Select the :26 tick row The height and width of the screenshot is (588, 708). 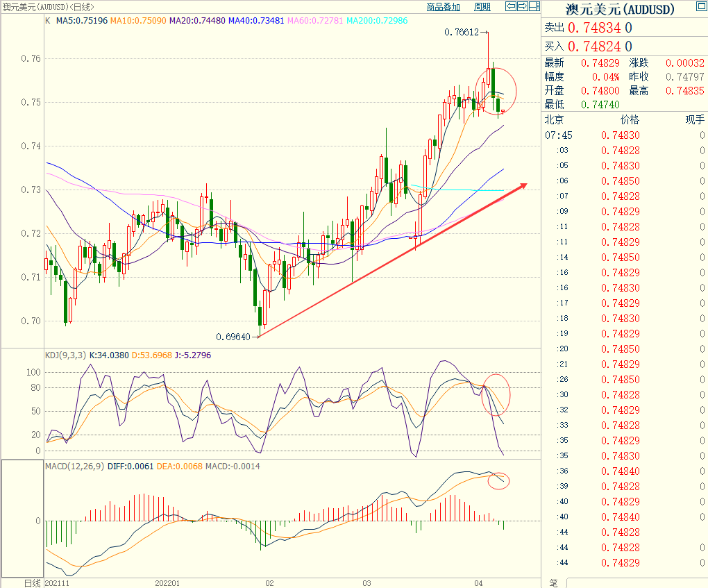click(x=625, y=379)
